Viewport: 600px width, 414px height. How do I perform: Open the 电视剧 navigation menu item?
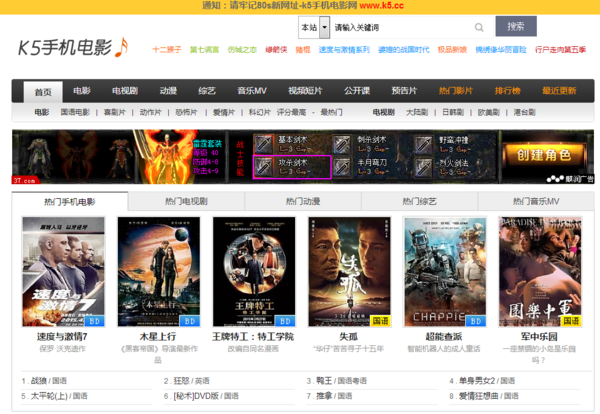click(x=125, y=91)
